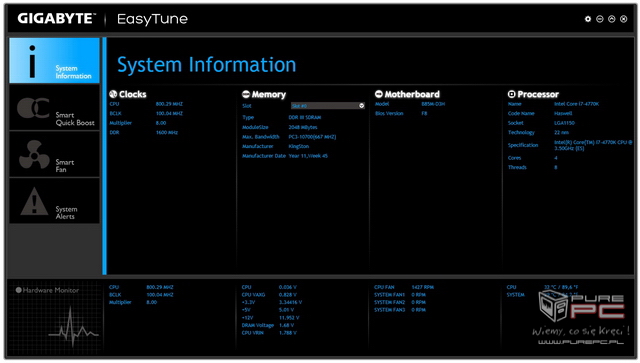Click ModuleSize value 2048 MBytes
This screenshot has width=640, height=363.
[303, 127]
